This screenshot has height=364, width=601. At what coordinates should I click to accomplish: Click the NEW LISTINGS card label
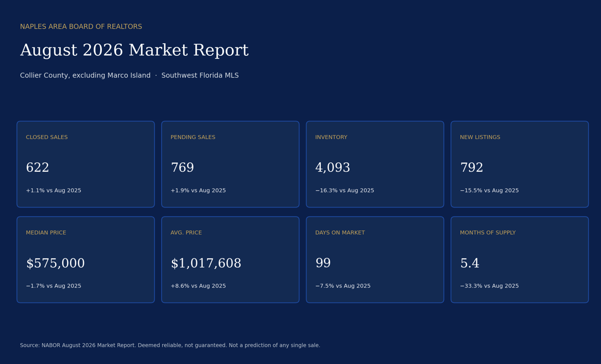tap(480, 137)
